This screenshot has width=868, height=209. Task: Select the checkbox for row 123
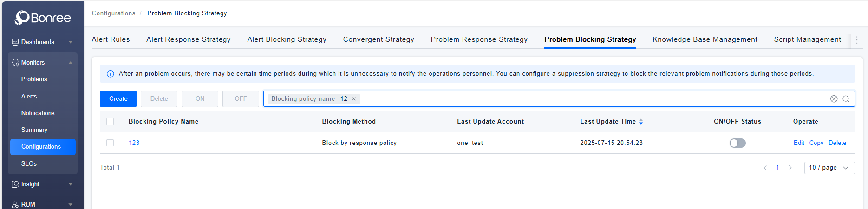point(110,143)
